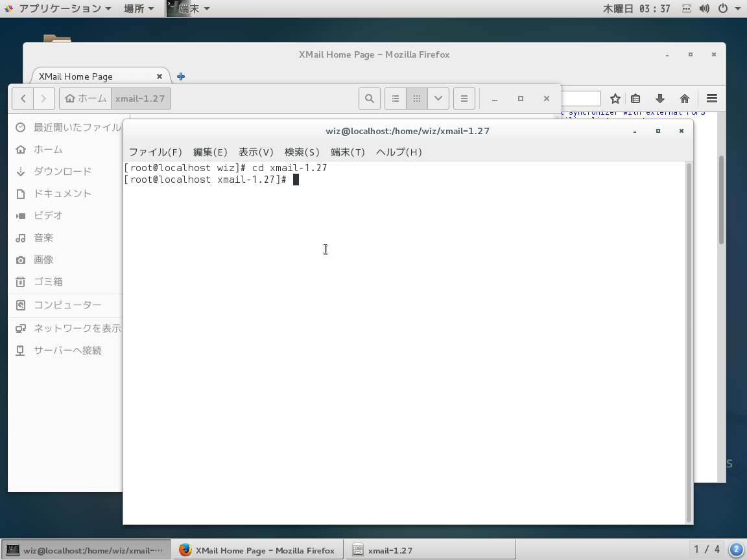
Task: Open the Places menu (場所)
Action: [x=139, y=8]
